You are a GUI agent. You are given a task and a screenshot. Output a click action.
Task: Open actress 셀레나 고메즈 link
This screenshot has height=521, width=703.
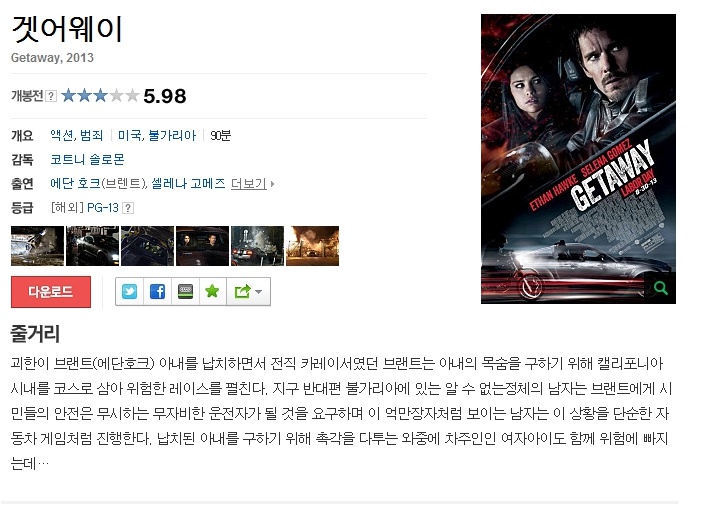coord(188,183)
